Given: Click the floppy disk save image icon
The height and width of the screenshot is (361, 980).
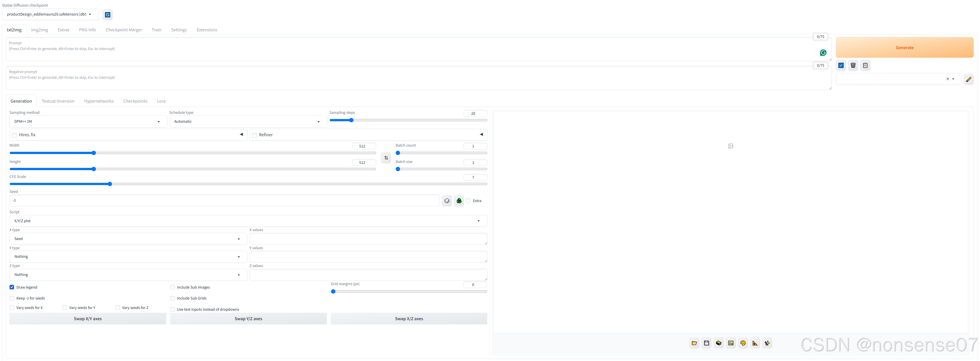Looking at the screenshot, I should pyautogui.click(x=706, y=343).
